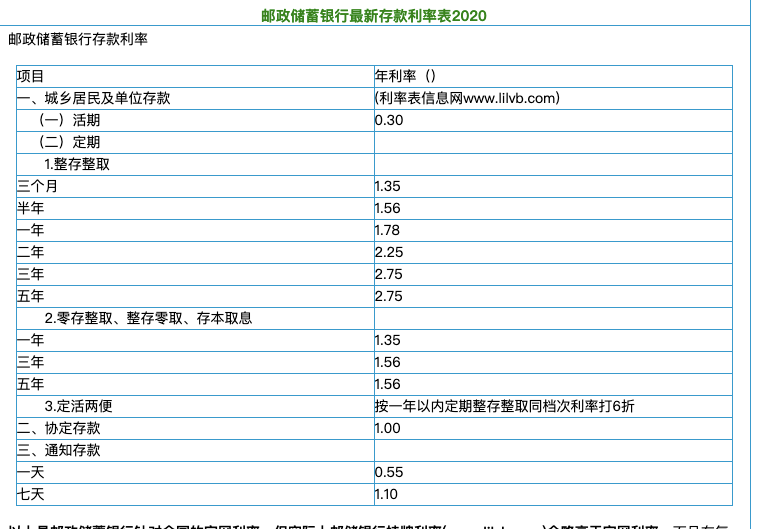Screen dimensions: 762x529
Task: Click the 1.10 rate value
Action: (386, 494)
